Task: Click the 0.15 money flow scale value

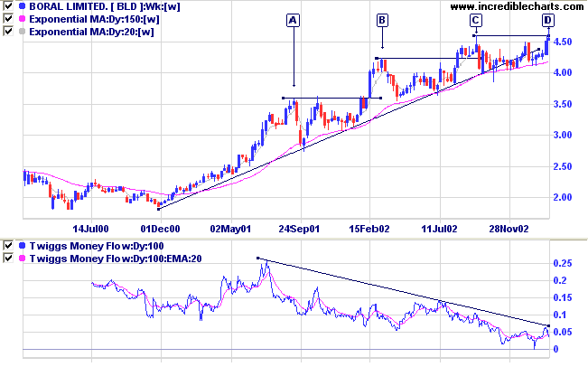Action: click(x=563, y=297)
